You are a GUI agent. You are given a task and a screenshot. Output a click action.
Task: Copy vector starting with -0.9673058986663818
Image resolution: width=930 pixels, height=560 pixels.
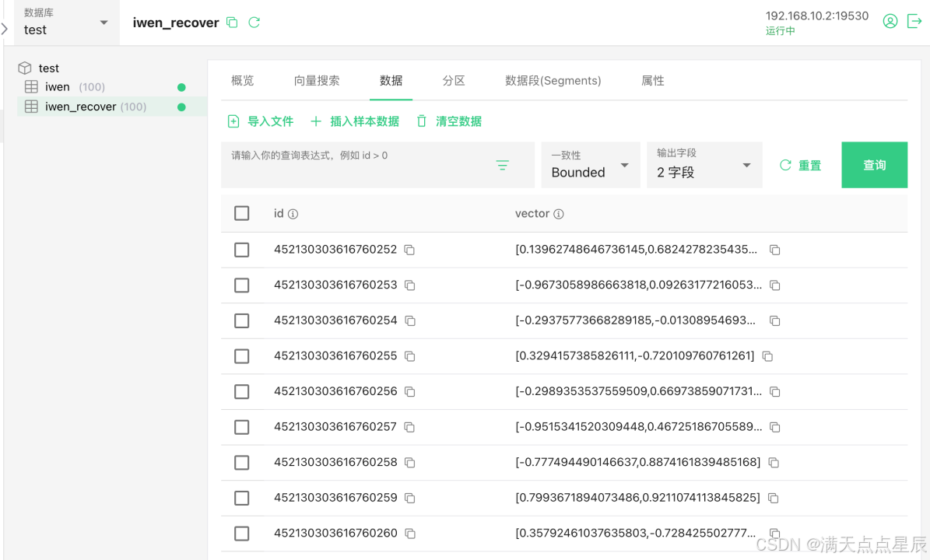point(774,285)
